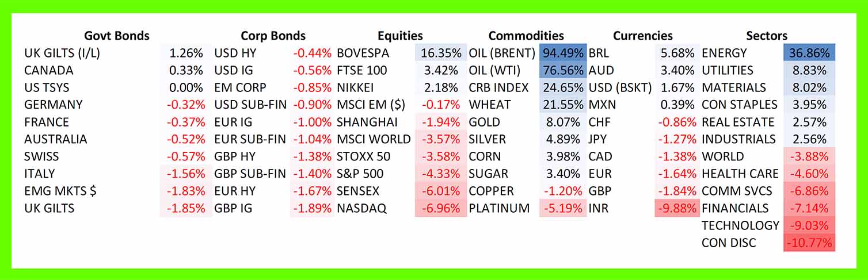The image size is (868, 280).
Task: Click the TECHNOLOGY sector label
Action: click(x=740, y=225)
